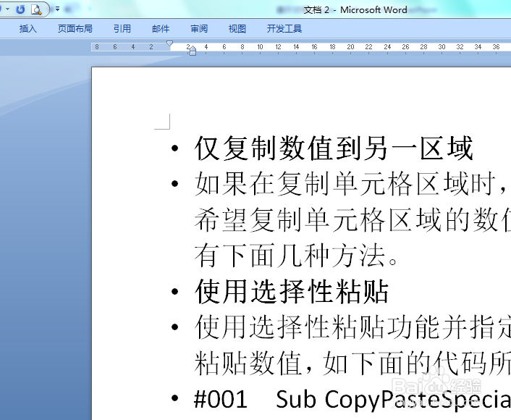Open Print Preview from Quick Access Toolbar
This screenshot has width=511, height=420.
[x=36, y=9]
